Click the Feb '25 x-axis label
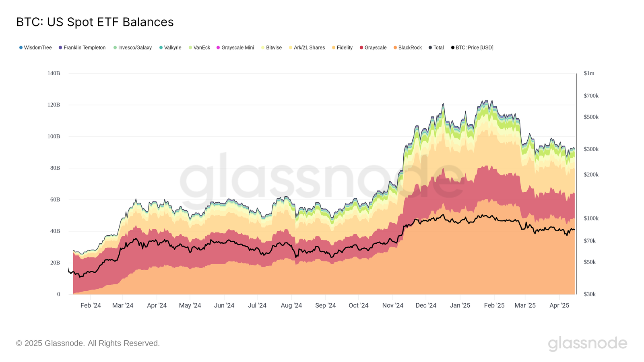The width and height of the screenshot is (644, 362). click(x=494, y=305)
